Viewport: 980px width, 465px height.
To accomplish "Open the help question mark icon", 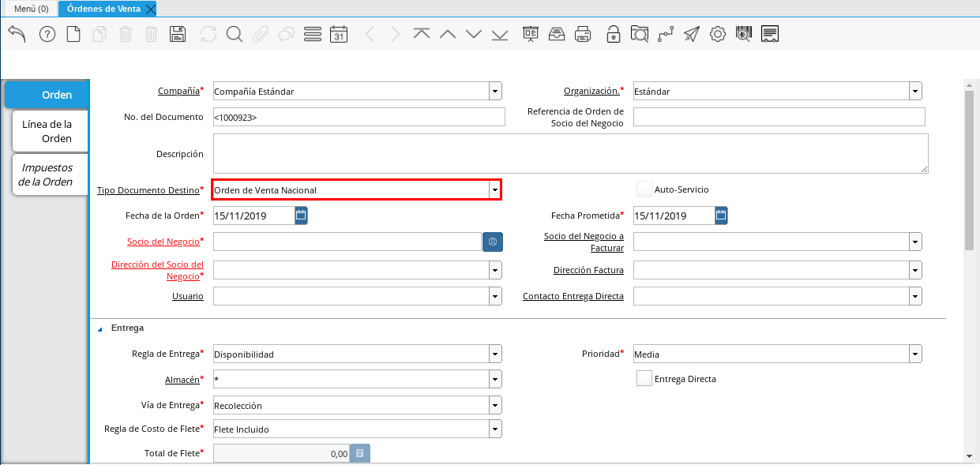I will (47, 34).
